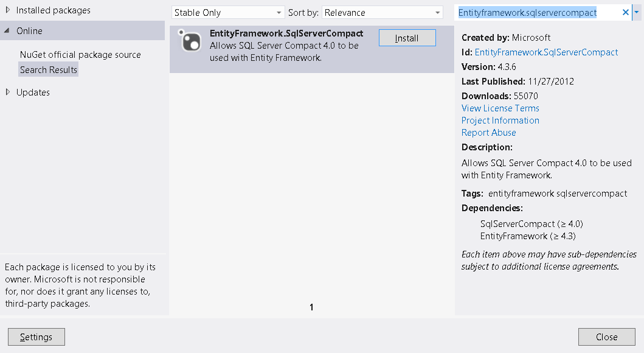Open the Sort by Relevance dropdown
Screen dimensions: 644x353
(x=383, y=13)
